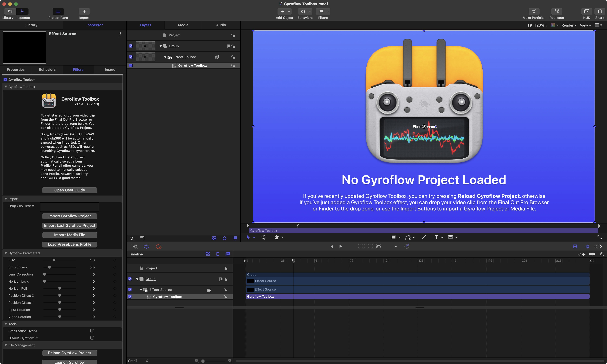Screen dimensions: 607x364
Task: Open the Behaviors inspector tab
Action: (47, 70)
